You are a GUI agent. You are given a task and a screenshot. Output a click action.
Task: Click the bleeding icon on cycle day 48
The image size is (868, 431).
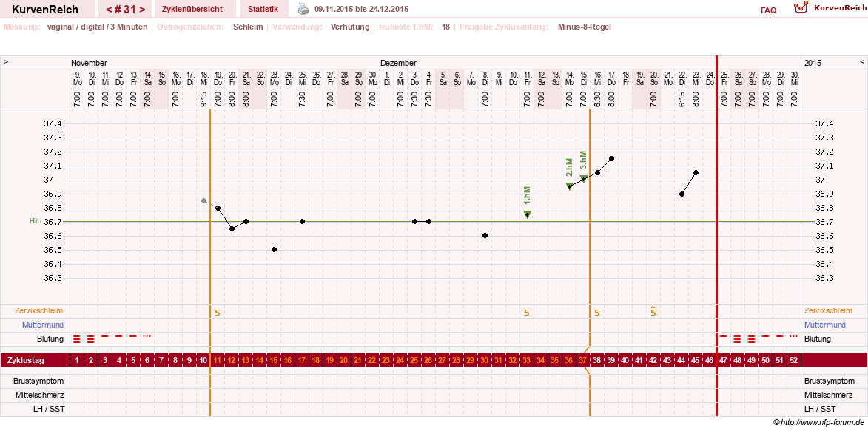[738, 339]
